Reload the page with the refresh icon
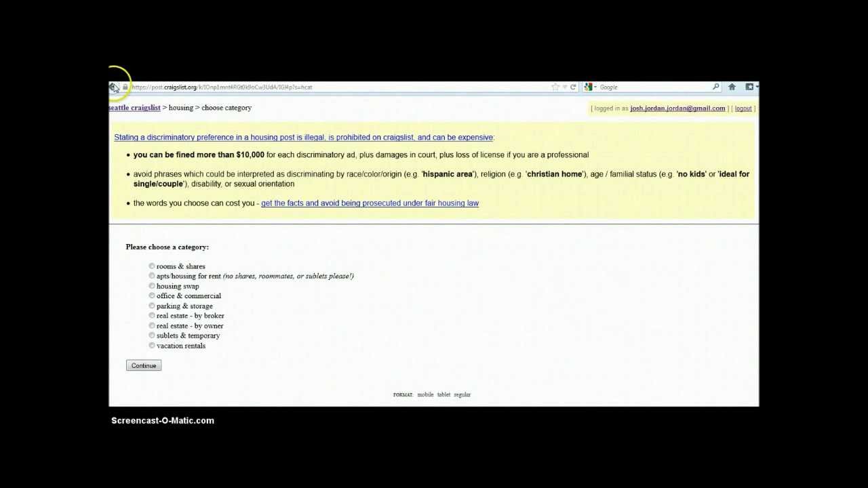868x488 pixels. [x=573, y=87]
